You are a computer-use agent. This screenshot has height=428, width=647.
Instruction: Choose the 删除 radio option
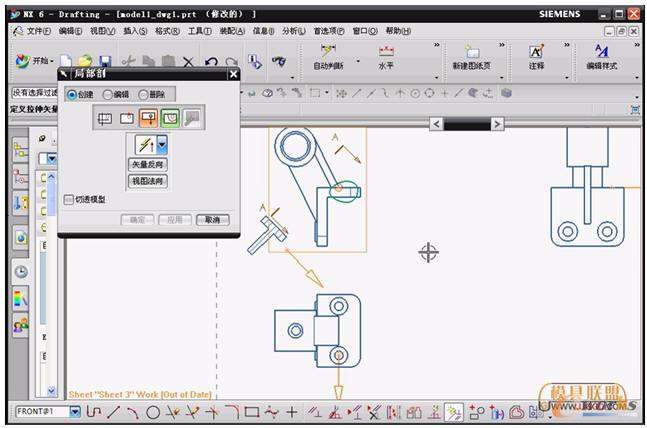(x=144, y=94)
